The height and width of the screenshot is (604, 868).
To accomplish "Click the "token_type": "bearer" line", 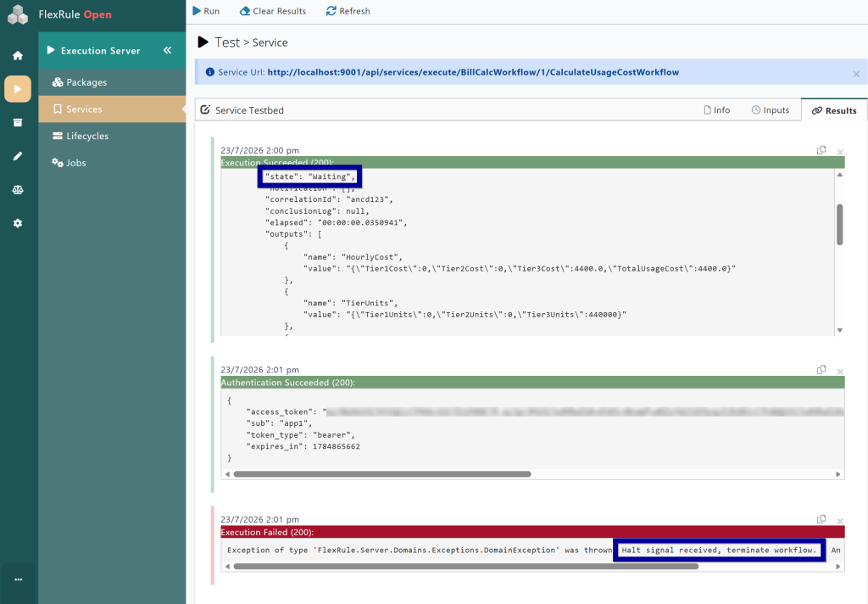I will point(301,435).
